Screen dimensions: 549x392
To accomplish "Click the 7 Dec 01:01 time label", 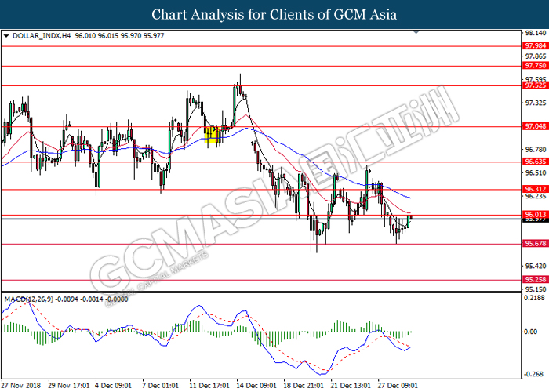I will coord(160,386).
